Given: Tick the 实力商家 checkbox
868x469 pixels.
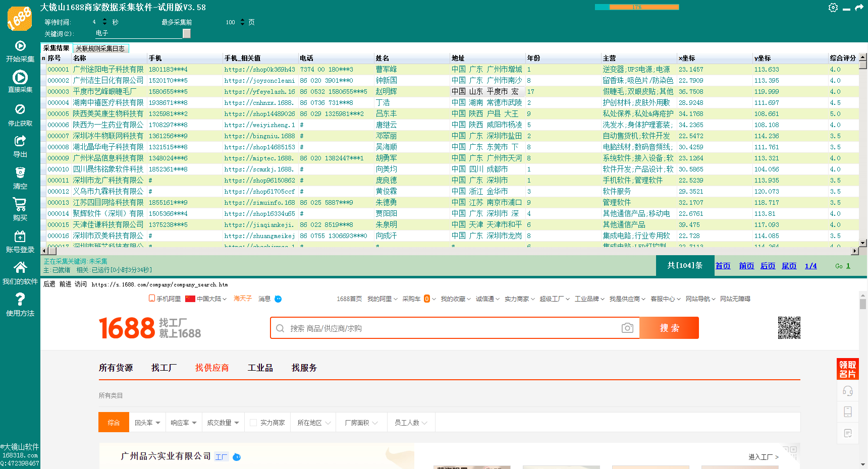Looking at the screenshot, I should [254, 423].
